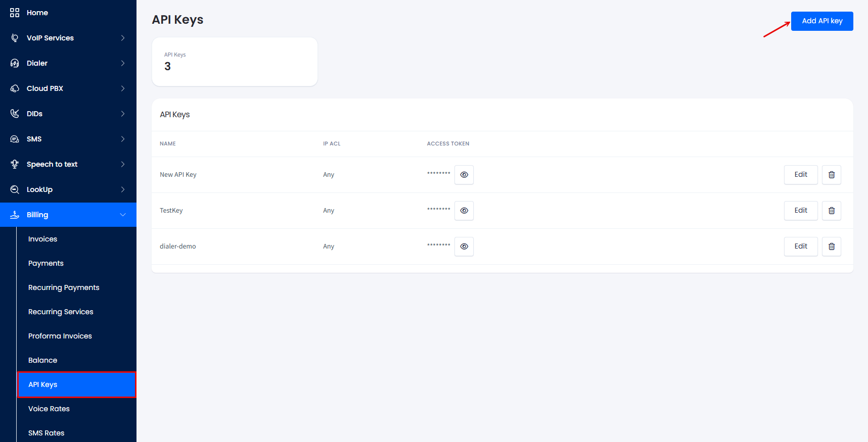Select API Keys in Billing menu
The width and height of the screenshot is (868, 442).
77,384
